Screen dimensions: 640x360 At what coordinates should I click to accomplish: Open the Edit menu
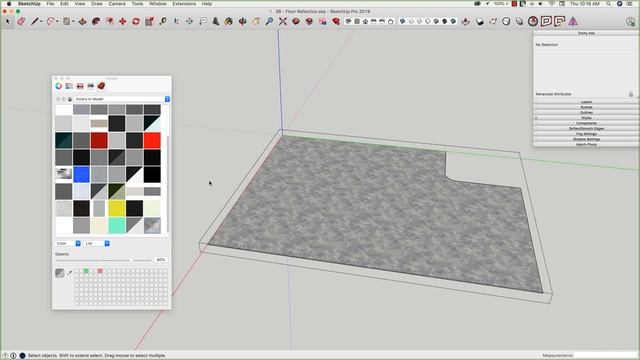tap(64, 4)
